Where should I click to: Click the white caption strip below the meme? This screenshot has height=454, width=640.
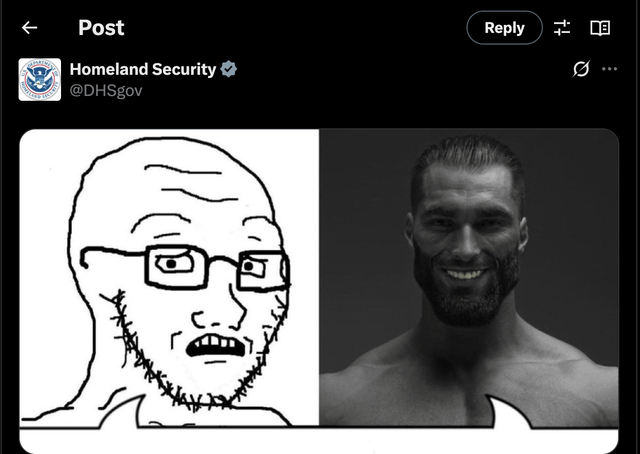pos(319,440)
